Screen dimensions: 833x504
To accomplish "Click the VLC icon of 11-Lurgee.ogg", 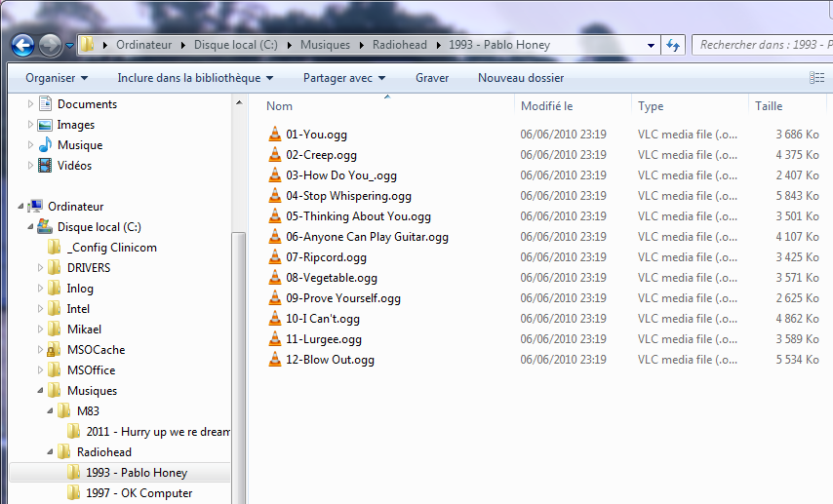I will [x=275, y=339].
